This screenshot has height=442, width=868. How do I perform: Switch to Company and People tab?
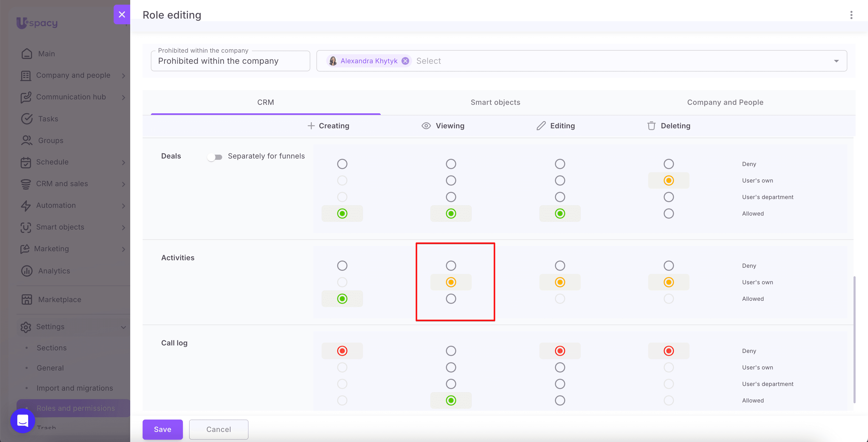725,102
